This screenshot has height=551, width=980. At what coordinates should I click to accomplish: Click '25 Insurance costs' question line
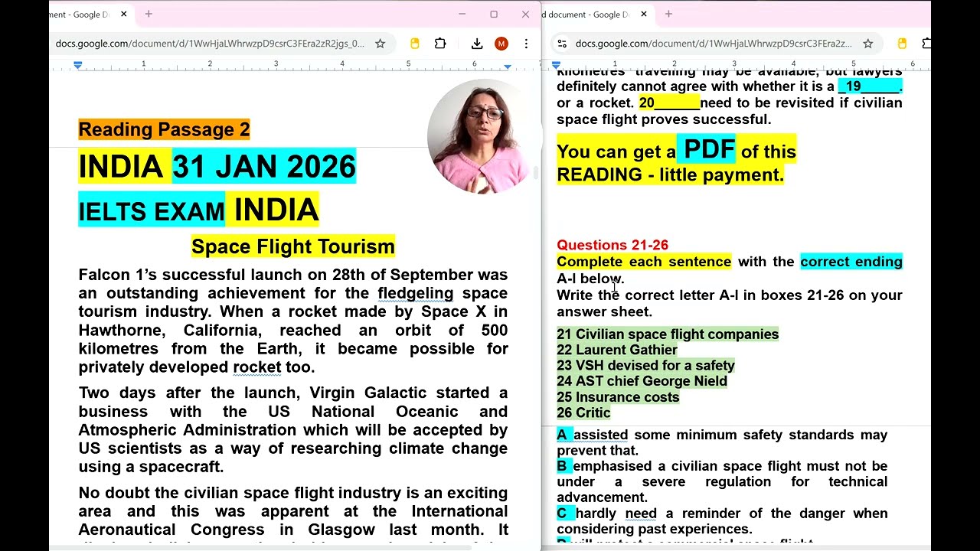pyautogui.click(x=618, y=397)
